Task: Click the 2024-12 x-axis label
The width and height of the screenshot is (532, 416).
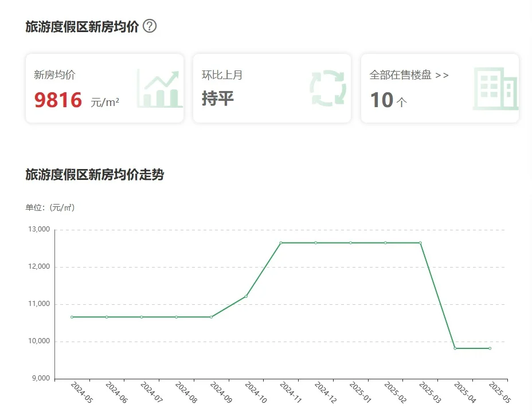Action: click(x=323, y=394)
